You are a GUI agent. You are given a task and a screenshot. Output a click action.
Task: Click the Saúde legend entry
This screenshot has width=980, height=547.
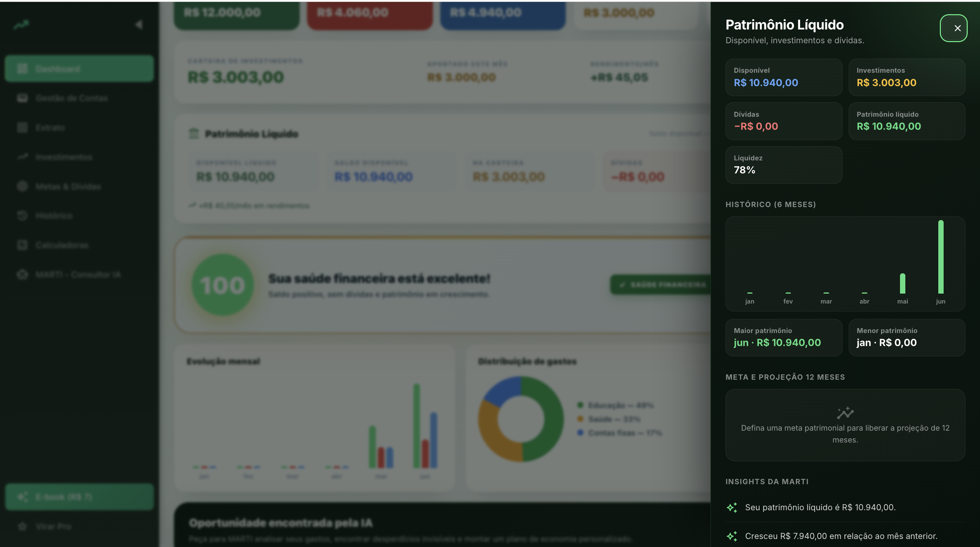coord(609,419)
